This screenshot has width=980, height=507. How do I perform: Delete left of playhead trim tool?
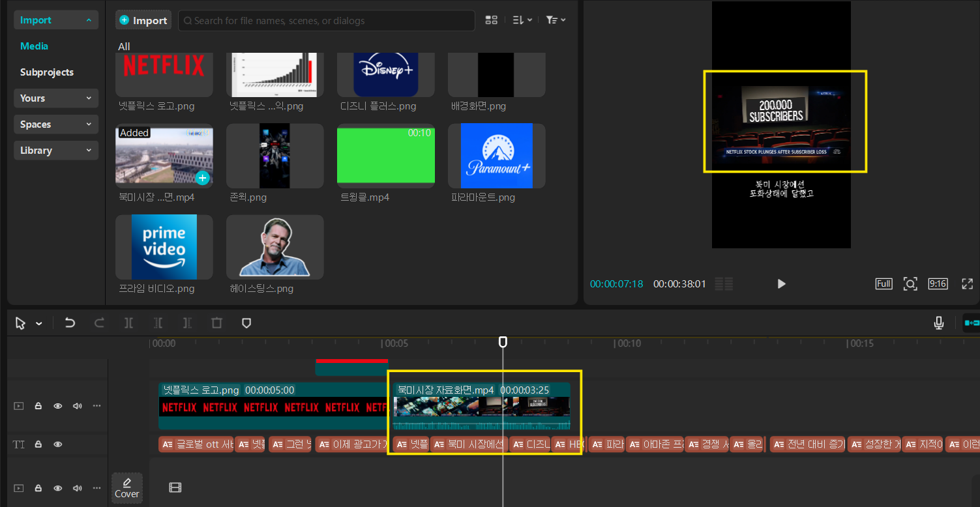pos(158,323)
